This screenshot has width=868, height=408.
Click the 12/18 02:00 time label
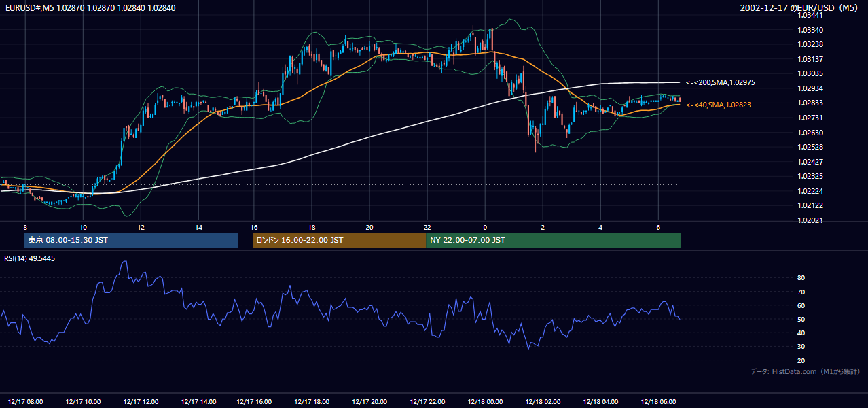543,402
